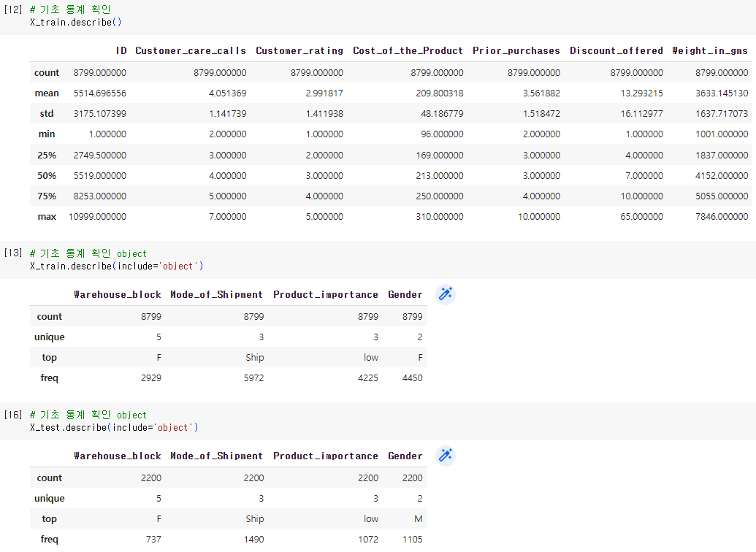756x552 pixels.
Task: Click Cost_of_the_Product 25% value 169.000000
Action: [x=440, y=156]
